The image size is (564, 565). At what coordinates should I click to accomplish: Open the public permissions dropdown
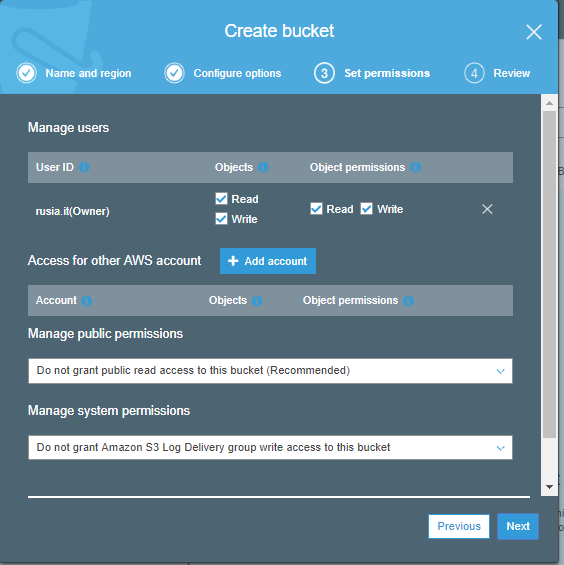click(x=270, y=371)
